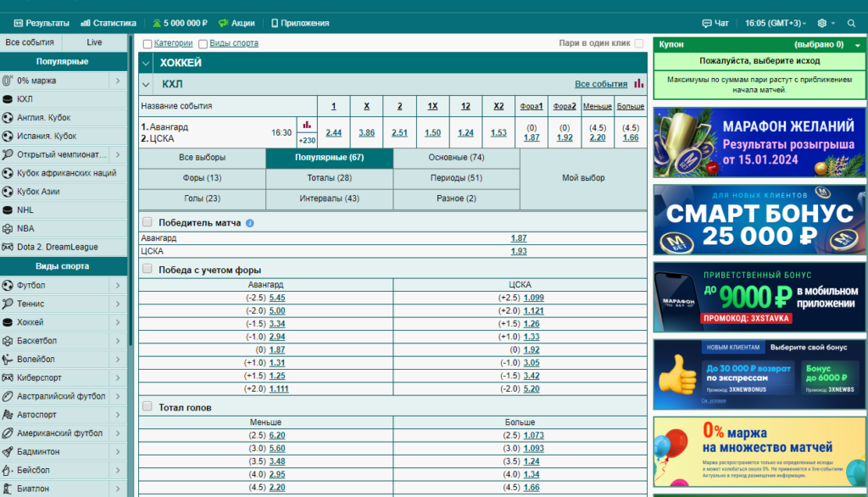868x497 pixels.
Task: Click the Открытый чемпионат tennis racket icon
Action: point(7,154)
